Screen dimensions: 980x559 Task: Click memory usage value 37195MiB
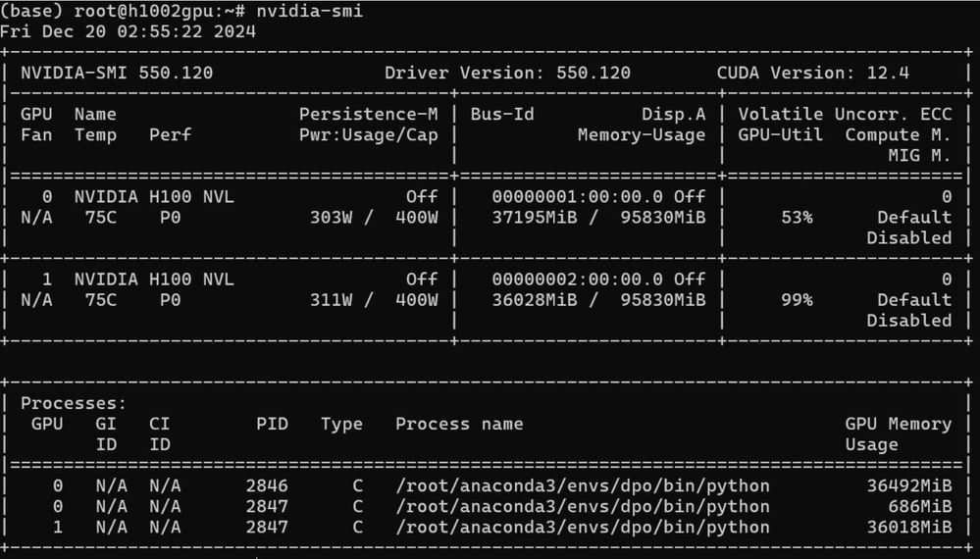tap(535, 218)
